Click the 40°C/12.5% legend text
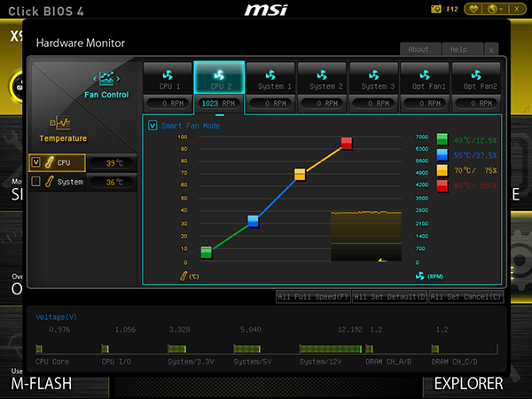The width and height of the screenshot is (532, 399). point(475,140)
